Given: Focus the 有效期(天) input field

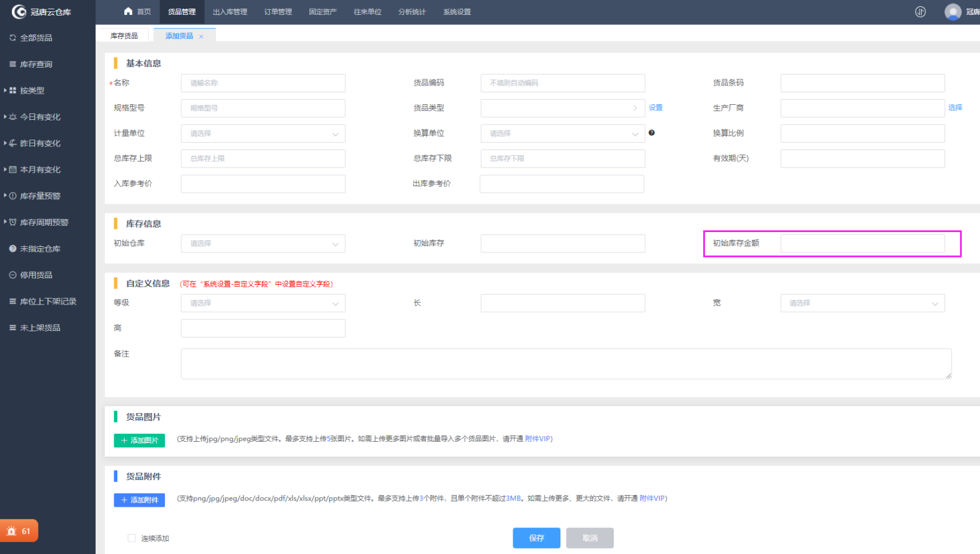Looking at the screenshot, I should 863,159.
